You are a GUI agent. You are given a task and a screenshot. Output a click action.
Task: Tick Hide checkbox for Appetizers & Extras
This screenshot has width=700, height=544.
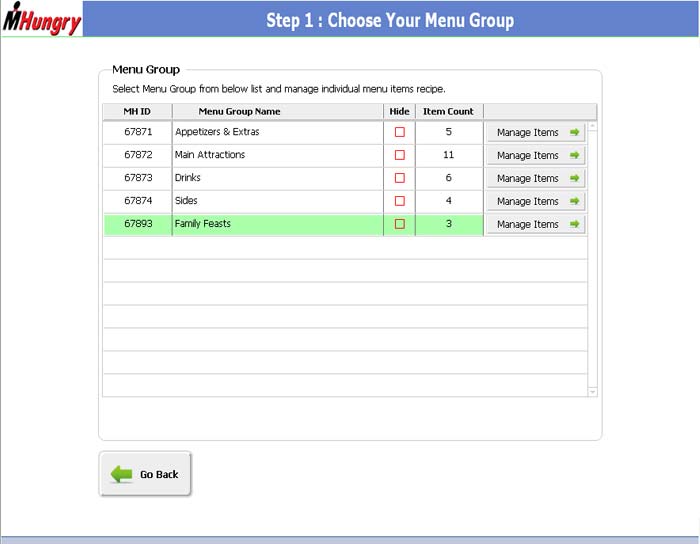coord(400,132)
